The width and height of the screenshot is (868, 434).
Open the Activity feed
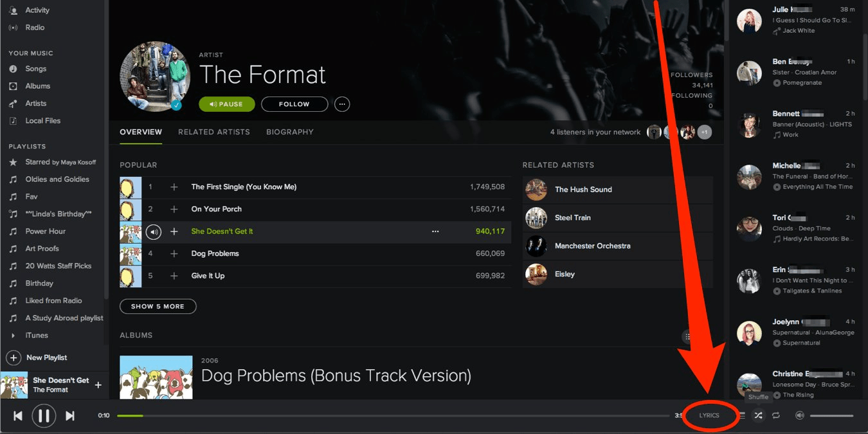[x=37, y=10]
